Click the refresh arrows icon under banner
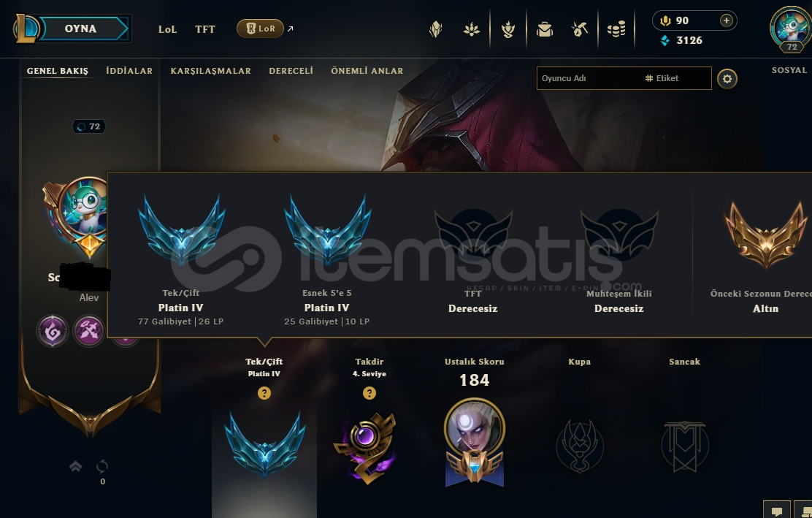This screenshot has width=812, height=518. (x=102, y=466)
